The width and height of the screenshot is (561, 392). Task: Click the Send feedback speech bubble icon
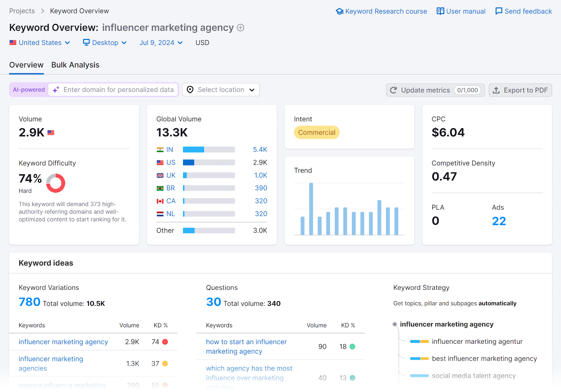pos(499,11)
